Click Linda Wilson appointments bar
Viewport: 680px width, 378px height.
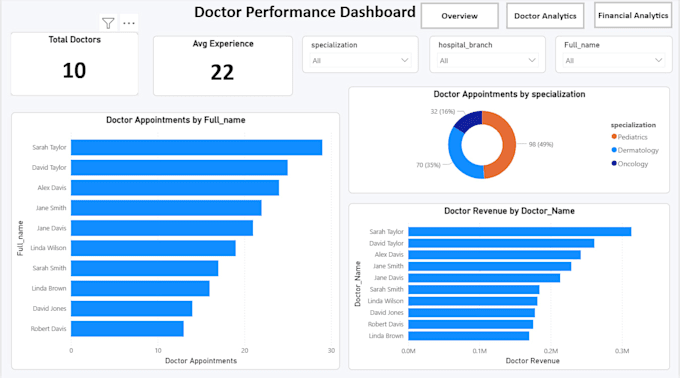153,248
